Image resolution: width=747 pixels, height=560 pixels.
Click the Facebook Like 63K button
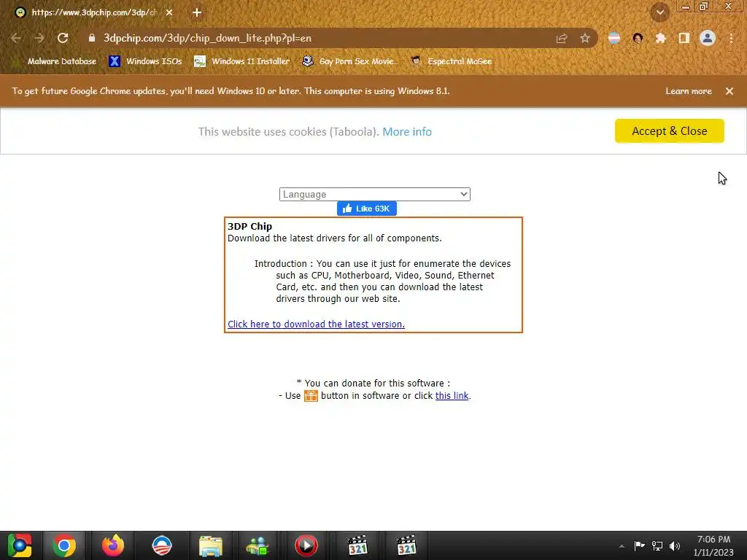pyautogui.click(x=366, y=209)
